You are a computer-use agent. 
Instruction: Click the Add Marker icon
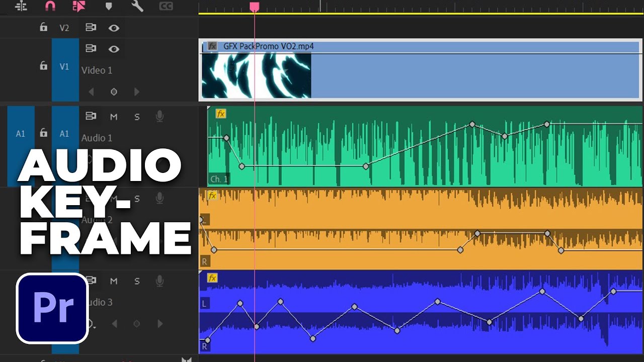click(x=109, y=6)
